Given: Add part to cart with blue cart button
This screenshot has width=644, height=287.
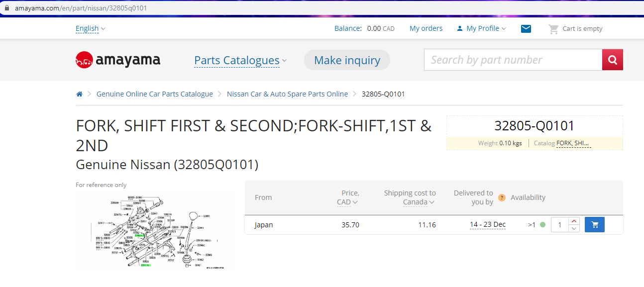Looking at the screenshot, I should [x=595, y=225].
